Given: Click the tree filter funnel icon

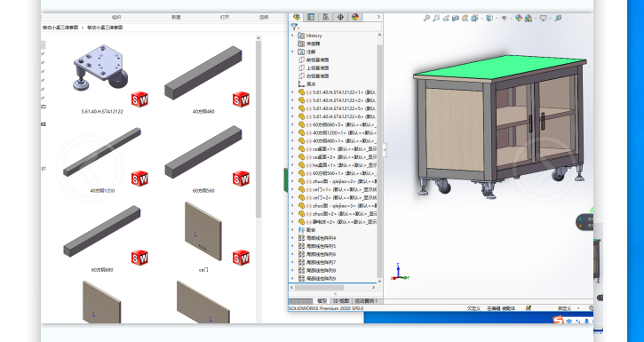Looking at the screenshot, I should pos(294,28).
